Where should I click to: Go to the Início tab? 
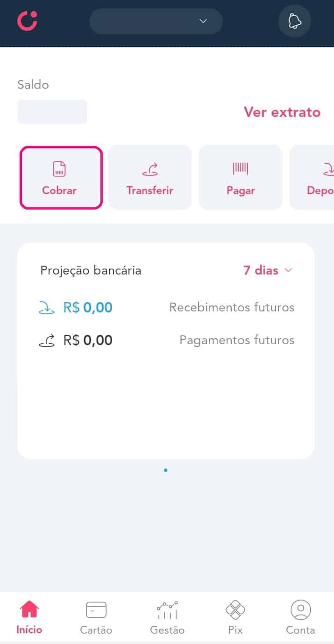tap(29, 617)
